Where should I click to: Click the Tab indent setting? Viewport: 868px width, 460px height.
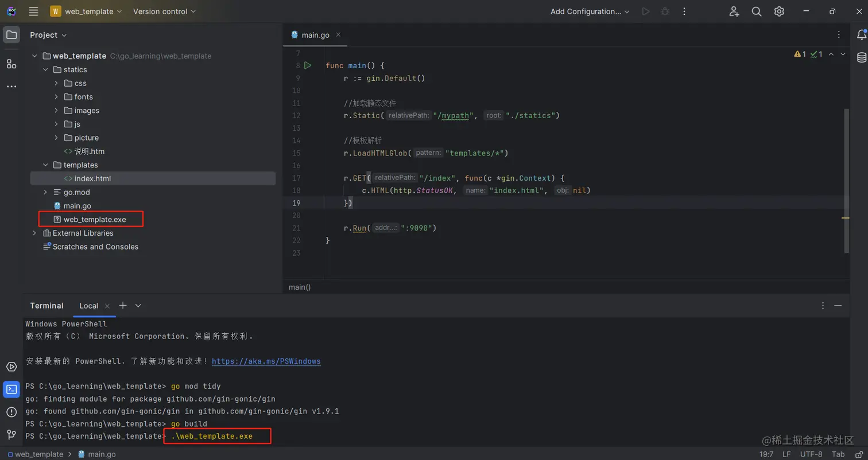pos(839,454)
